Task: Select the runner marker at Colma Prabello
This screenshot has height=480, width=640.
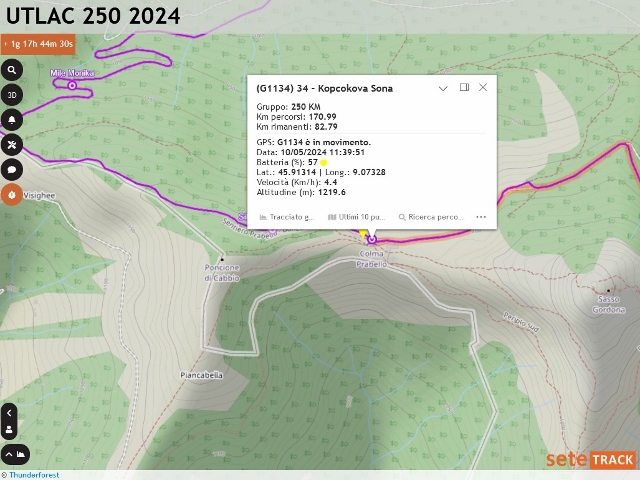Action: point(372,240)
